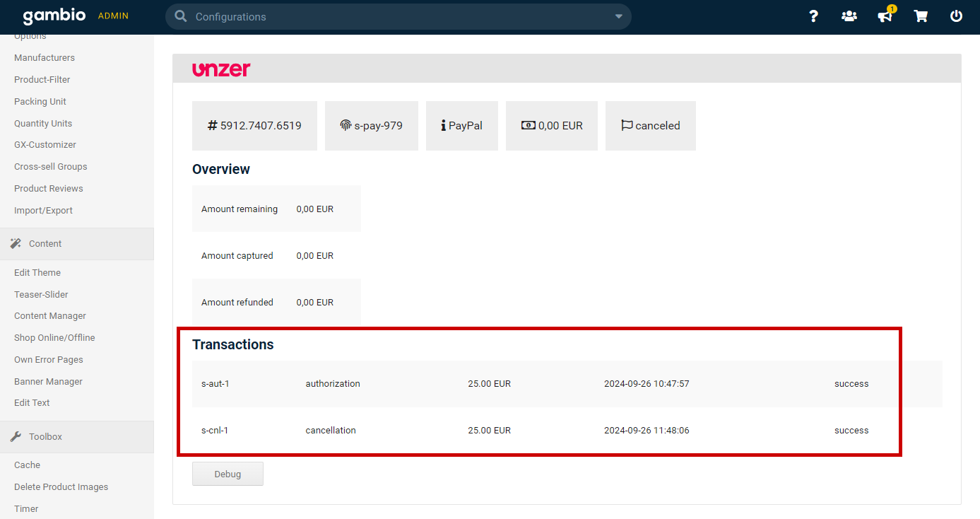The image size is (980, 519).
Task: Select the s-aut-1 transaction ID
Action: point(216,384)
